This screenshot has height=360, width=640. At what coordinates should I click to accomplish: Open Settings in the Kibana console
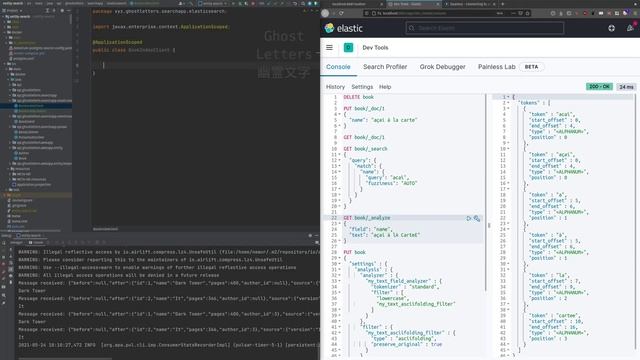[362, 87]
